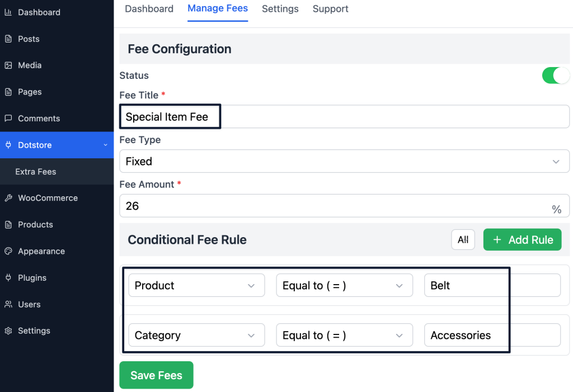Select the Dashboard icon in the sidebar
This screenshot has height=392, width=573.
pos(10,12)
